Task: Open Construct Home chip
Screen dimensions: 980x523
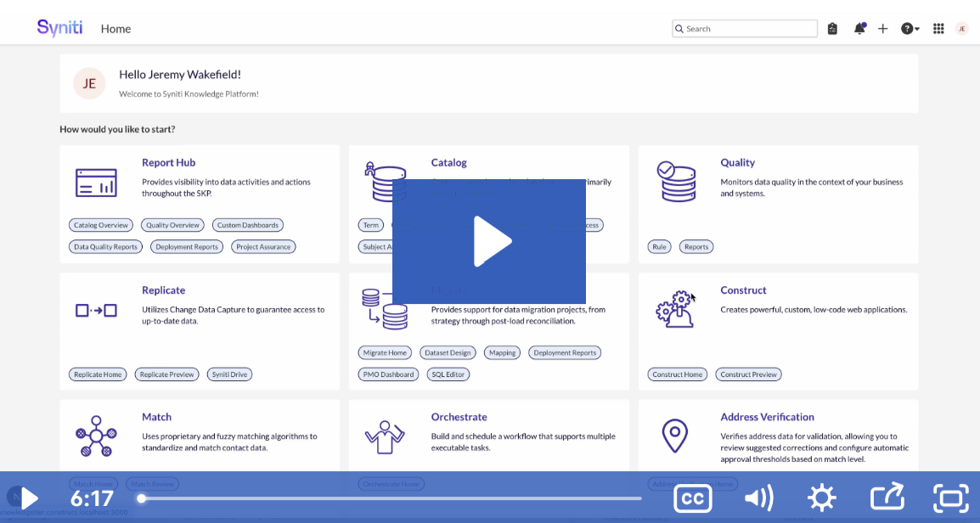Action: pyautogui.click(x=678, y=374)
